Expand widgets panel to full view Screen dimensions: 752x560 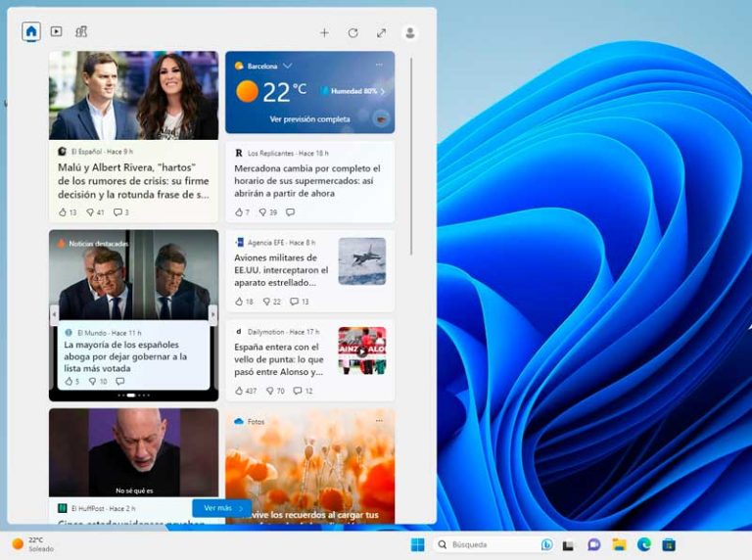tap(381, 32)
